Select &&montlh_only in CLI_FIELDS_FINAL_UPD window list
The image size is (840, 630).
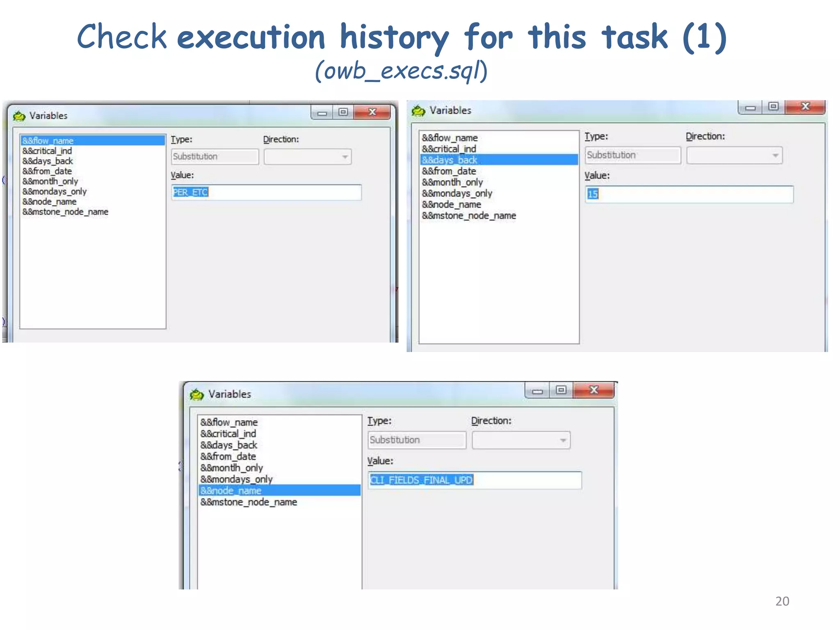point(231,468)
